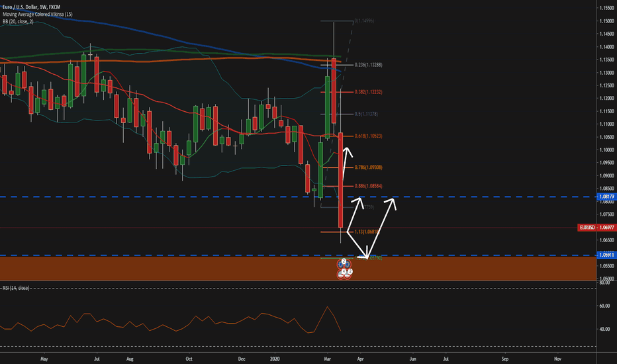Image resolution: width=617 pixels, height=364 pixels.
Task: Click the May label on time axis
Action: click(x=44, y=359)
